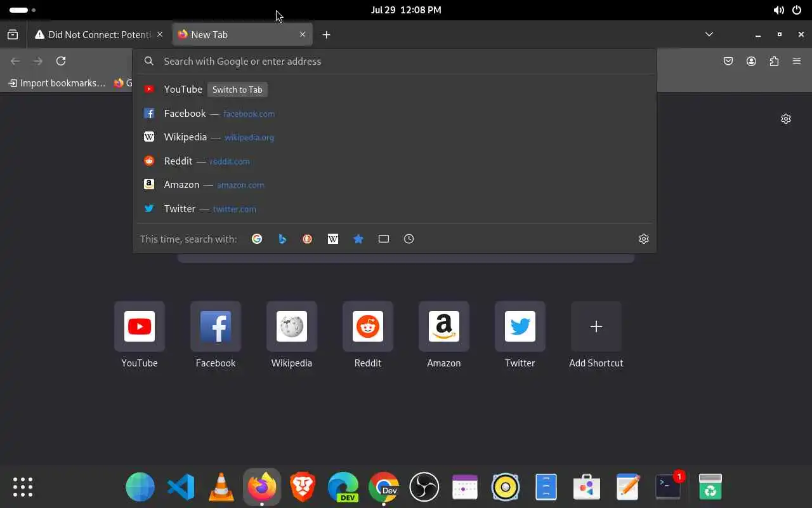Search this time with Wikipedia
The width and height of the screenshot is (812, 508).
[x=333, y=239]
